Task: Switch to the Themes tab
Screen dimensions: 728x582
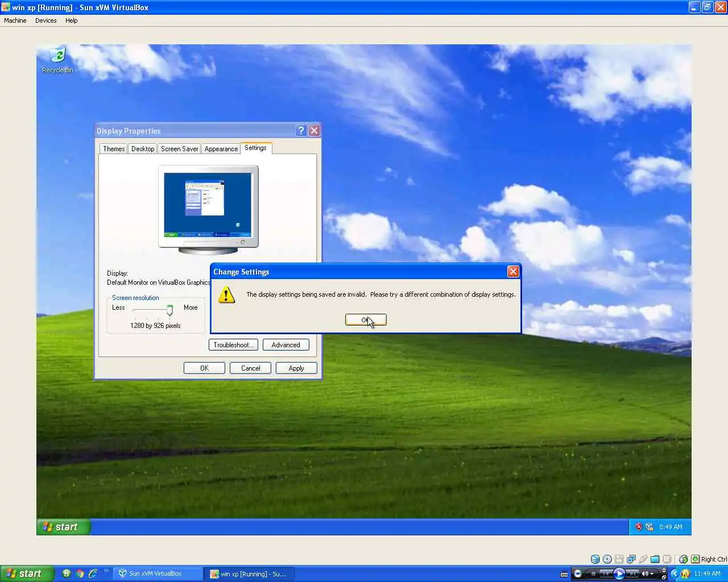Action: pos(114,149)
